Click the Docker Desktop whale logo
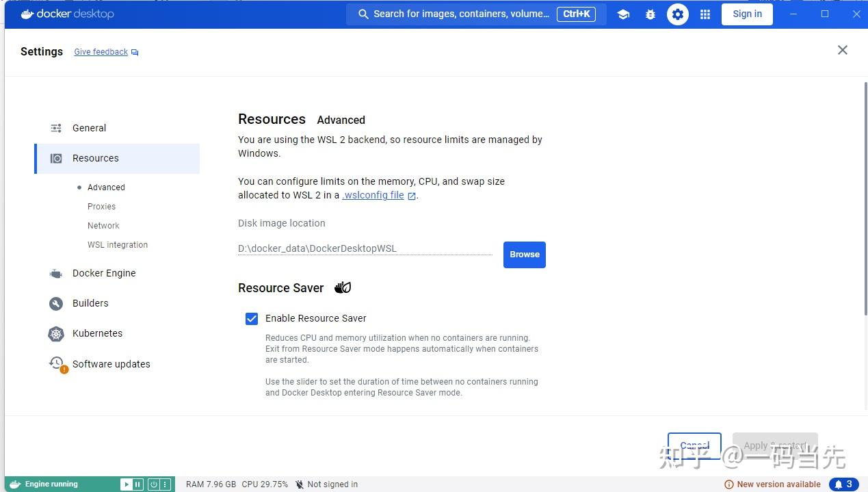The height and width of the screenshot is (492, 868). [x=67, y=14]
